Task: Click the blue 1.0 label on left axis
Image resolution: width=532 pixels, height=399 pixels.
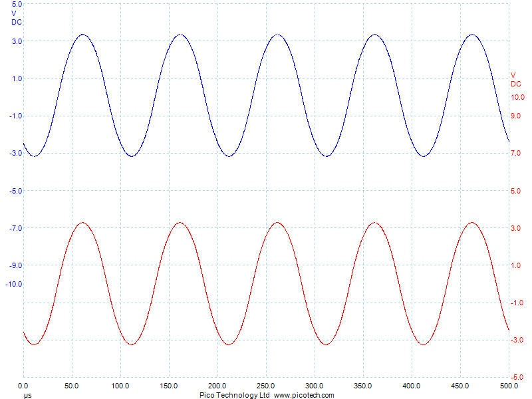Action: (17, 78)
